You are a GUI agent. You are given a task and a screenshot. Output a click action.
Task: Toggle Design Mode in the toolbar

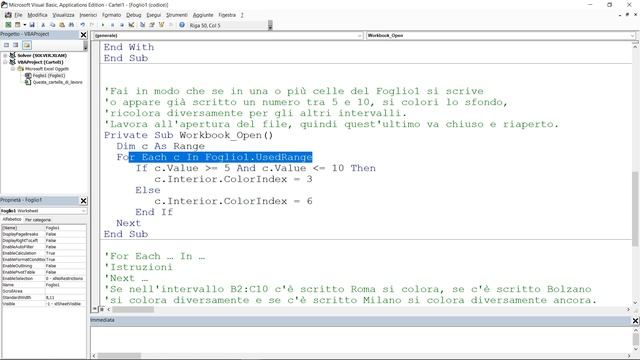[x=131, y=25]
